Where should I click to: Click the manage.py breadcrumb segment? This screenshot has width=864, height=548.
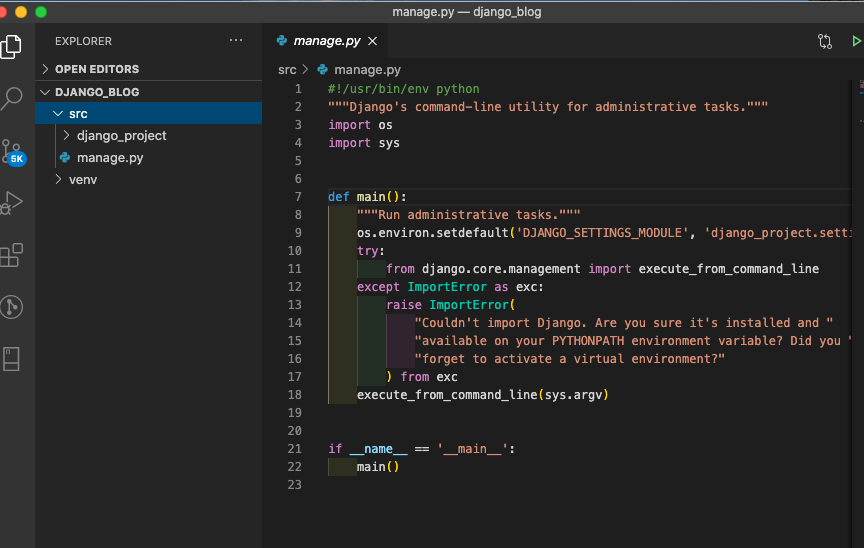pos(367,70)
